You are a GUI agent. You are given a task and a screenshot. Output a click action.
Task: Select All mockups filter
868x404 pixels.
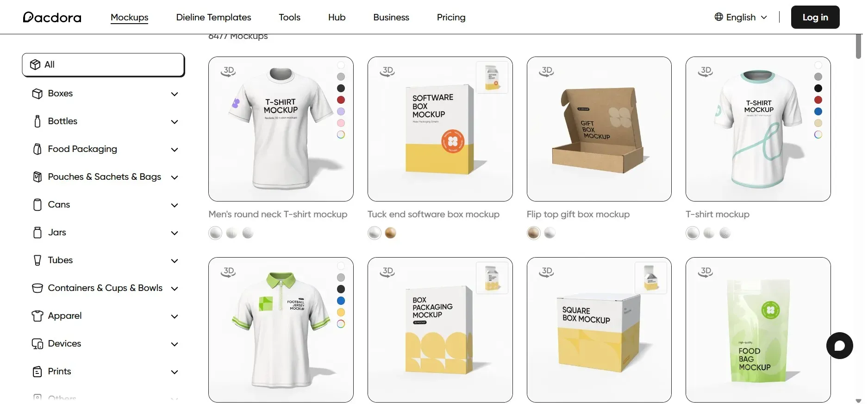coord(103,65)
